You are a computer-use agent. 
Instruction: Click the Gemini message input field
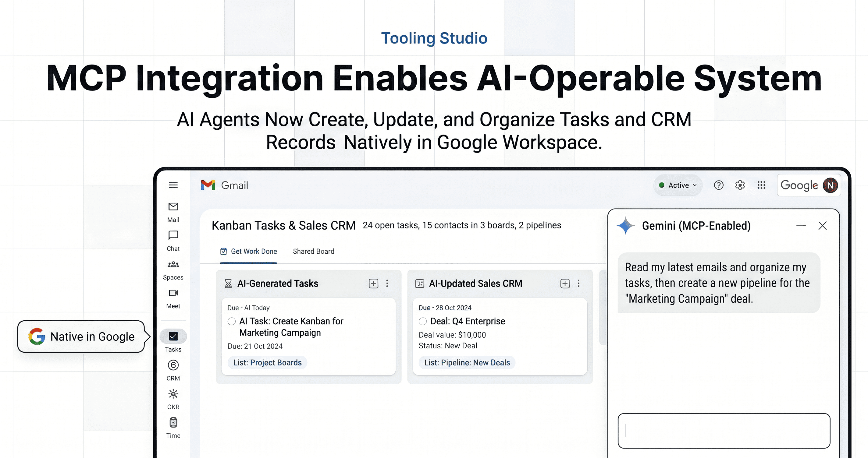[x=724, y=430]
